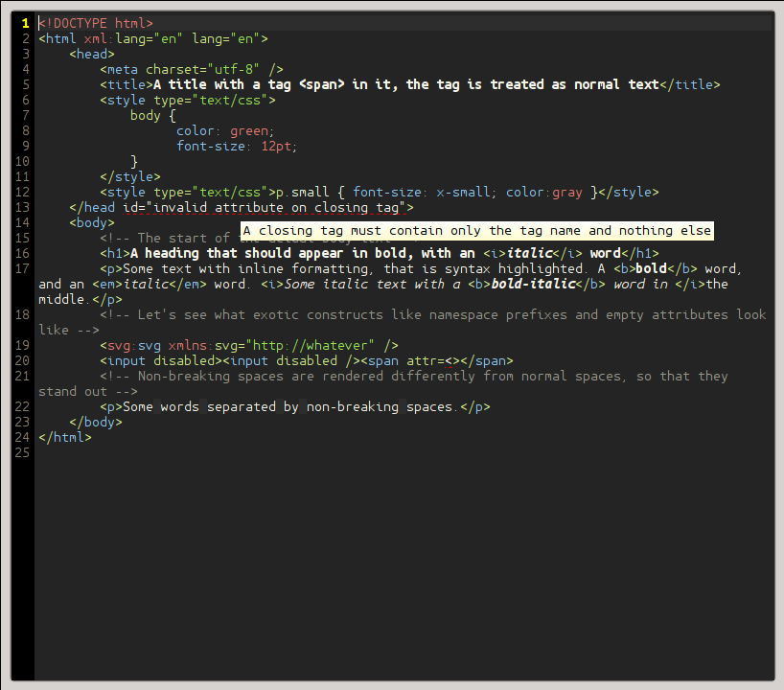This screenshot has width=784, height=690.
Task: Click the 'separated' word on line 22
Action: pos(242,407)
